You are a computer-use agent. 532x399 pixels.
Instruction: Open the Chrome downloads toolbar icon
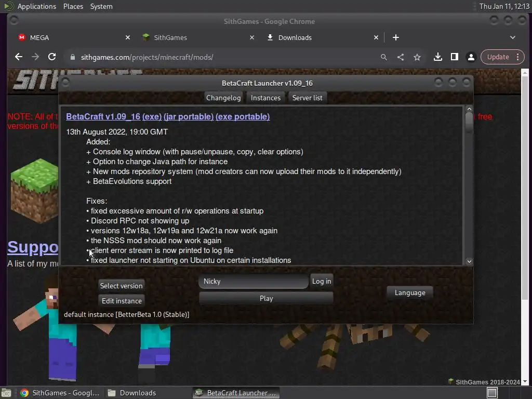pyautogui.click(x=437, y=57)
